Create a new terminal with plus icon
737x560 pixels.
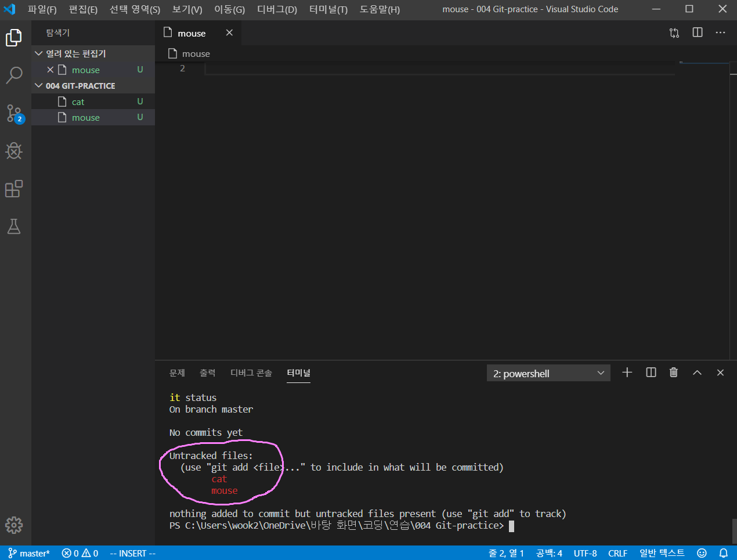(627, 373)
